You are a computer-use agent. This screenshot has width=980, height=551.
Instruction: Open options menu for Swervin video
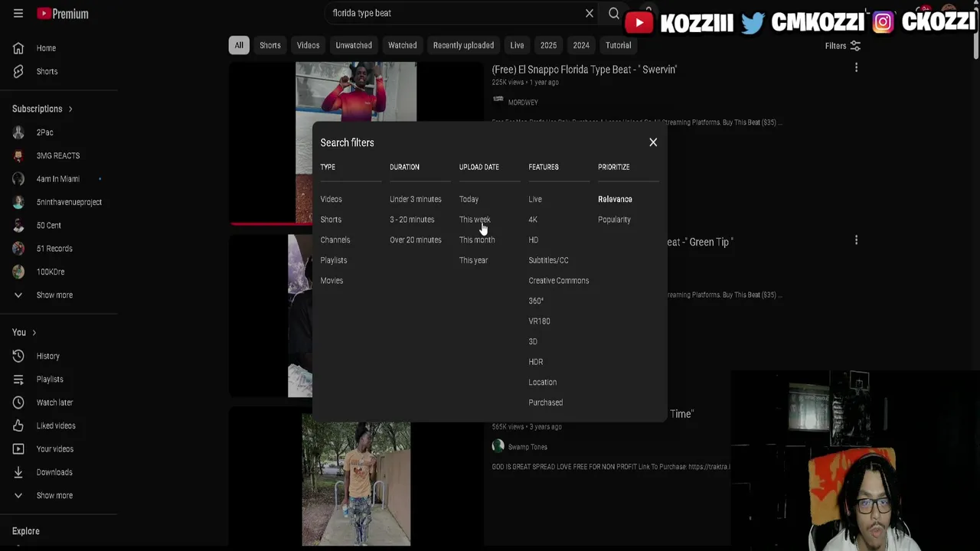pyautogui.click(x=856, y=68)
